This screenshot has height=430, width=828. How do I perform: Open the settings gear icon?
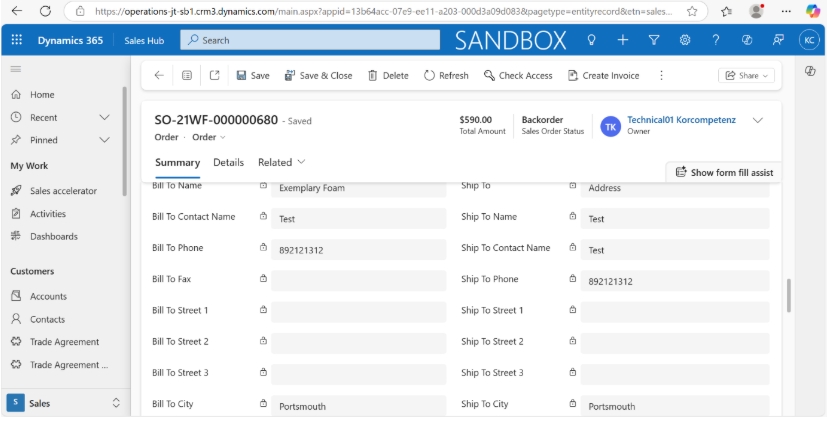click(685, 40)
